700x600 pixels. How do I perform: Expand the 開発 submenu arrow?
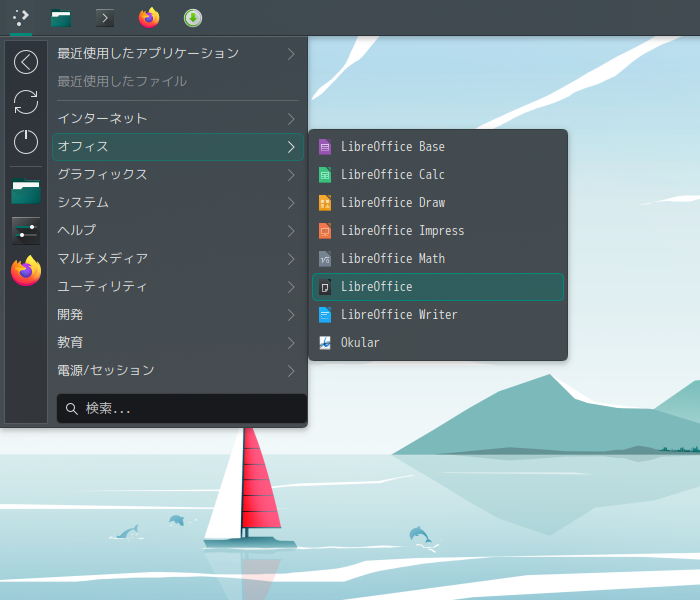pyautogui.click(x=291, y=315)
